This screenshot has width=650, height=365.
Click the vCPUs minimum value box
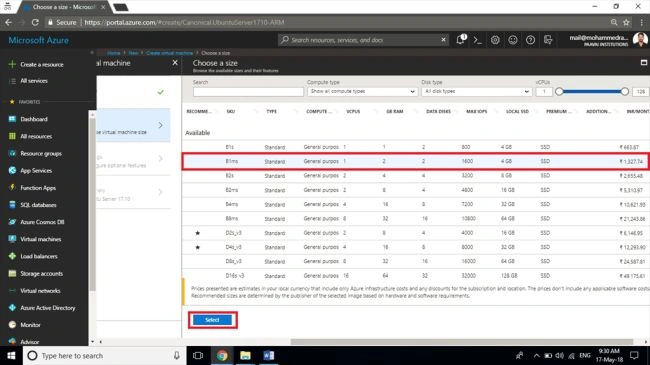(x=544, y=92)
